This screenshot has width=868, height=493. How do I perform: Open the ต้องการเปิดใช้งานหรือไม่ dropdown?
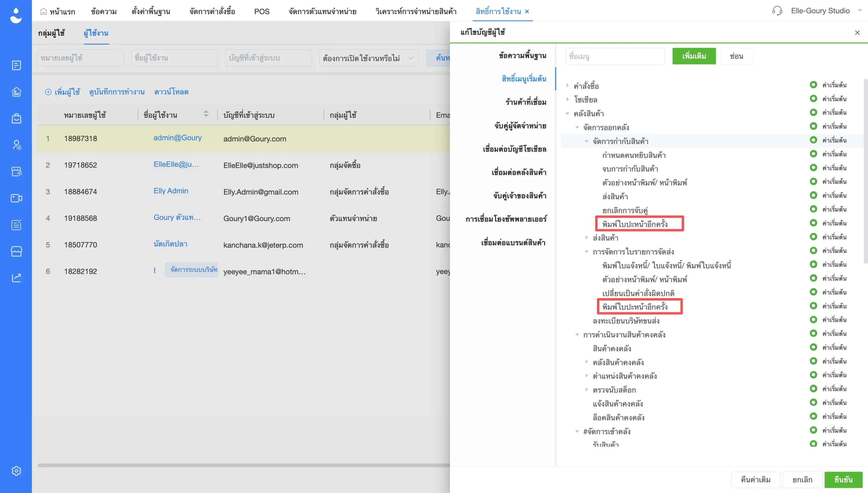point(369,58)
